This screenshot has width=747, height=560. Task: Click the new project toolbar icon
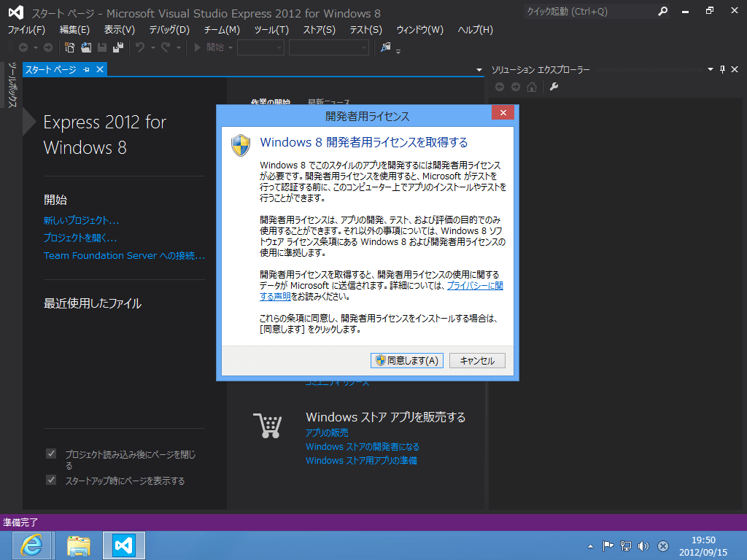[69, 47]
